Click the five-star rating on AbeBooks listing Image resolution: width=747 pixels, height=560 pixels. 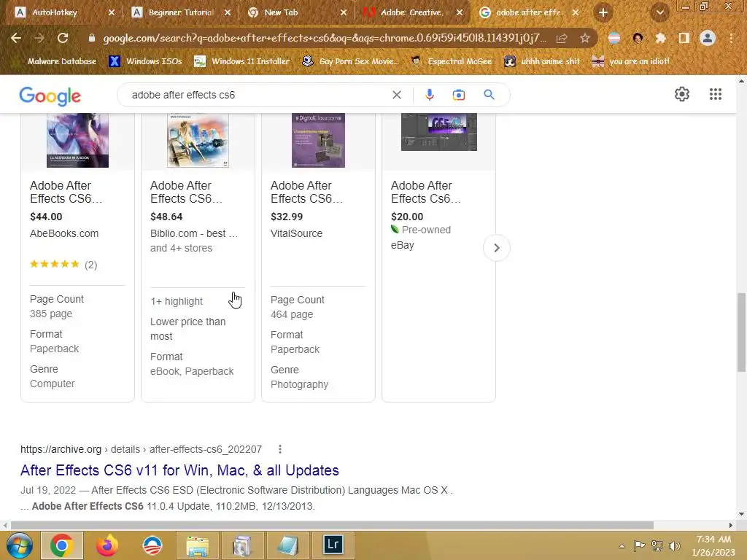(x=54, y=264)
